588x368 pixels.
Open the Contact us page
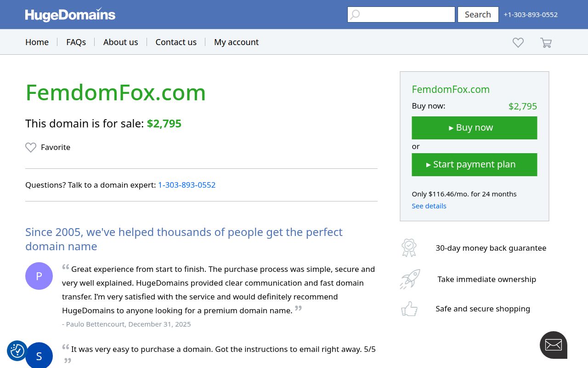coord(176,42)
